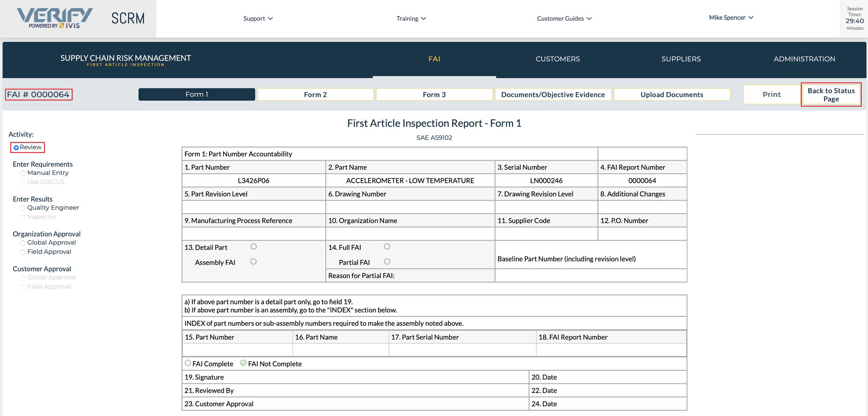Select the FAI Not Complete option

point(243,363)
